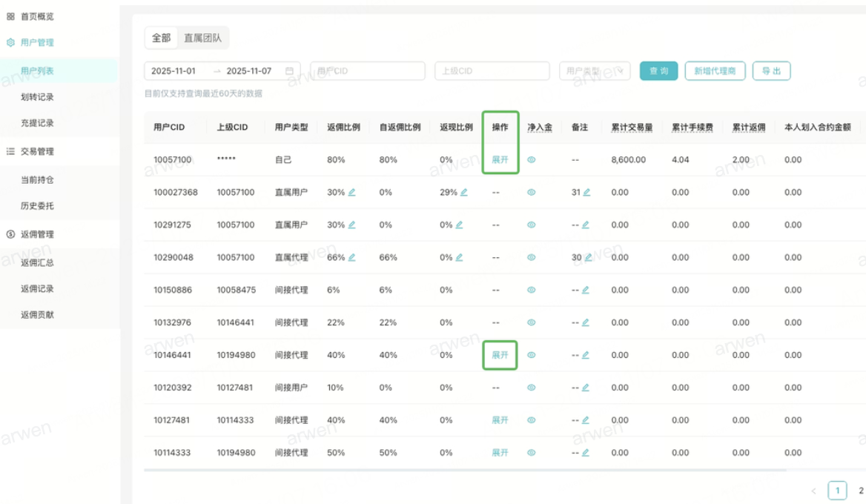
Task: Show net deposit for user 10146441
Action: coord(532,355)
